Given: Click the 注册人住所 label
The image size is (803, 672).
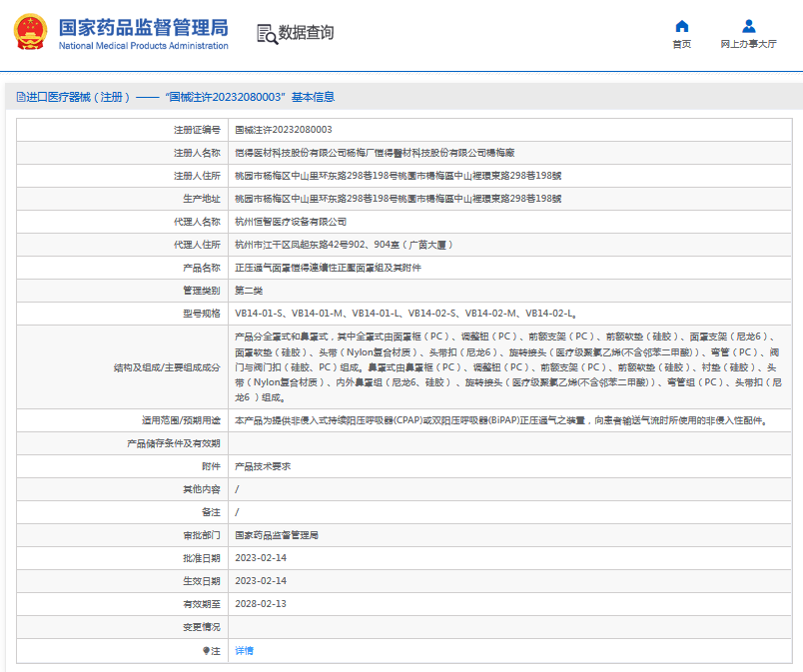Looking at the screenshot, I should click(x=197, y=176).
